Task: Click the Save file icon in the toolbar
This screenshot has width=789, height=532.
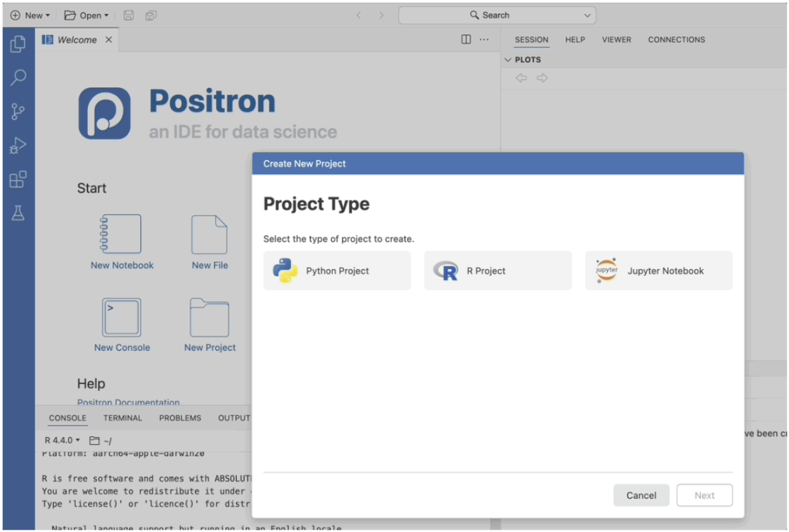Action: pyautogui.click(x=129, y=15)
